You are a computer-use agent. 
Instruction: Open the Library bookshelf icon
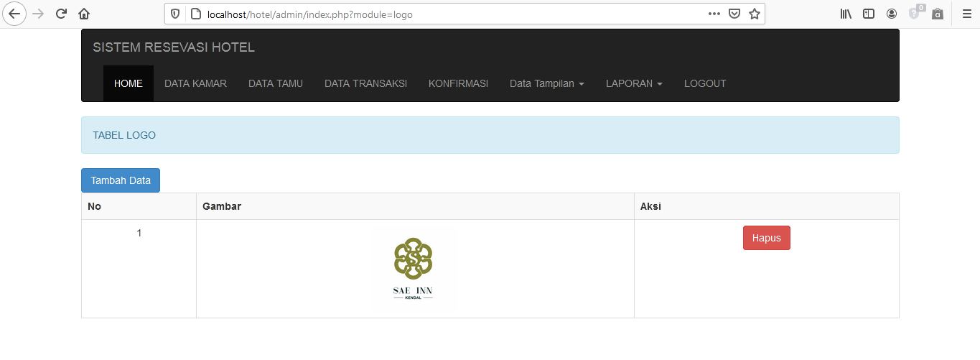coord(846,14)
